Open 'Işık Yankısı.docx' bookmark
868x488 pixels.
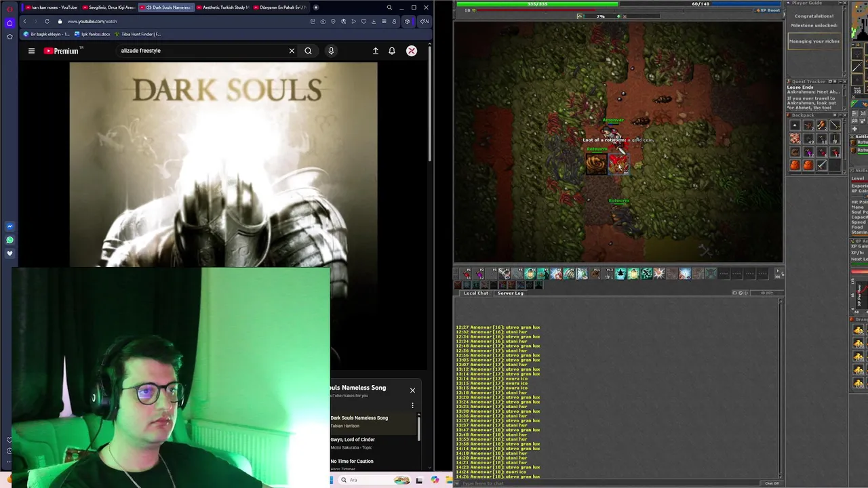coord(92,34)
